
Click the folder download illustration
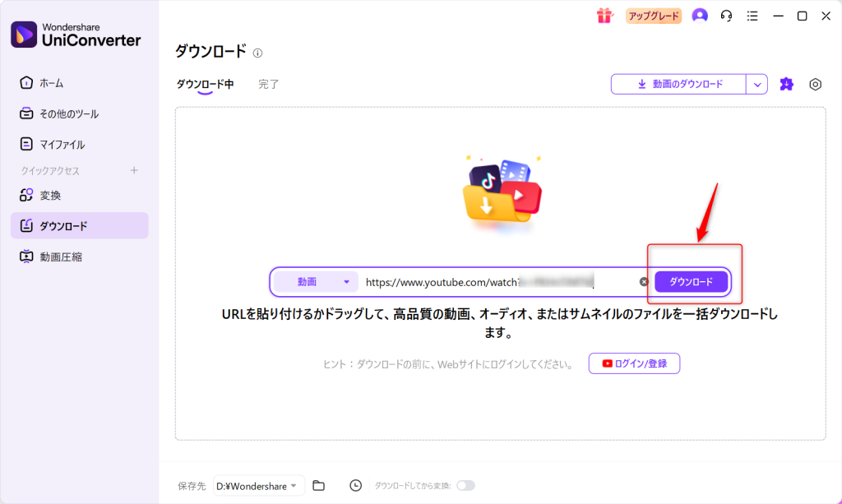(x=502, y=194)
